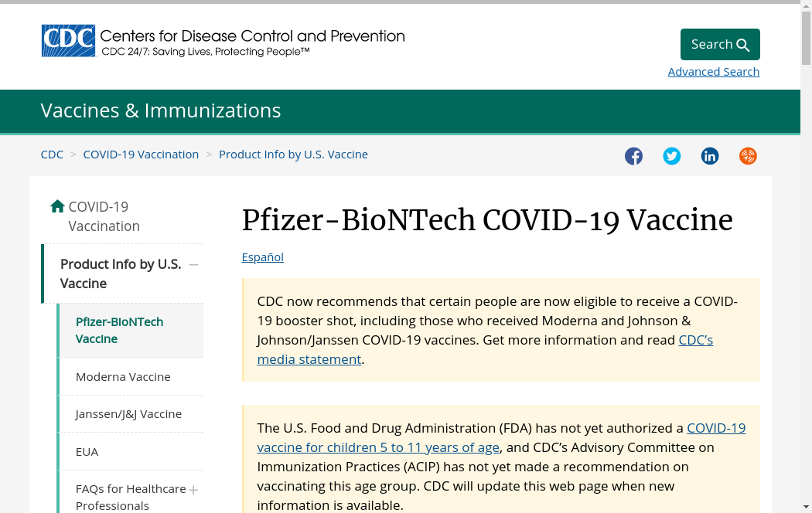This screenshot has width=812, height=513.
Task: Switch page language to Español
Action: click(x=262, y=257)
